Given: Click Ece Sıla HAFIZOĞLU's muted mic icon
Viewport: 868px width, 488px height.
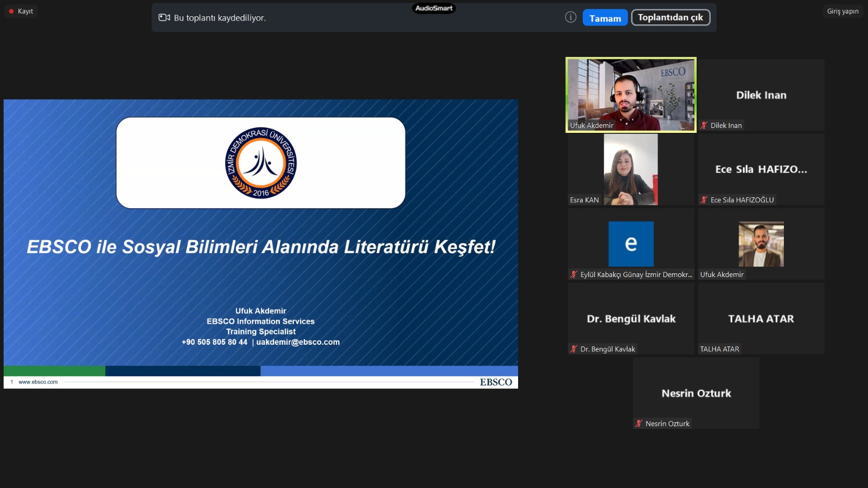Looking at the screenshot, I should click(x=704, y=200).
